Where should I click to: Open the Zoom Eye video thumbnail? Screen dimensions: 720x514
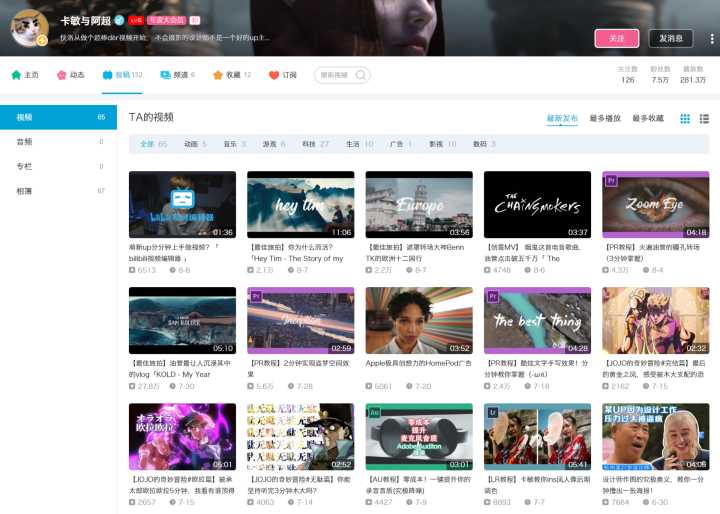(656, 205)
